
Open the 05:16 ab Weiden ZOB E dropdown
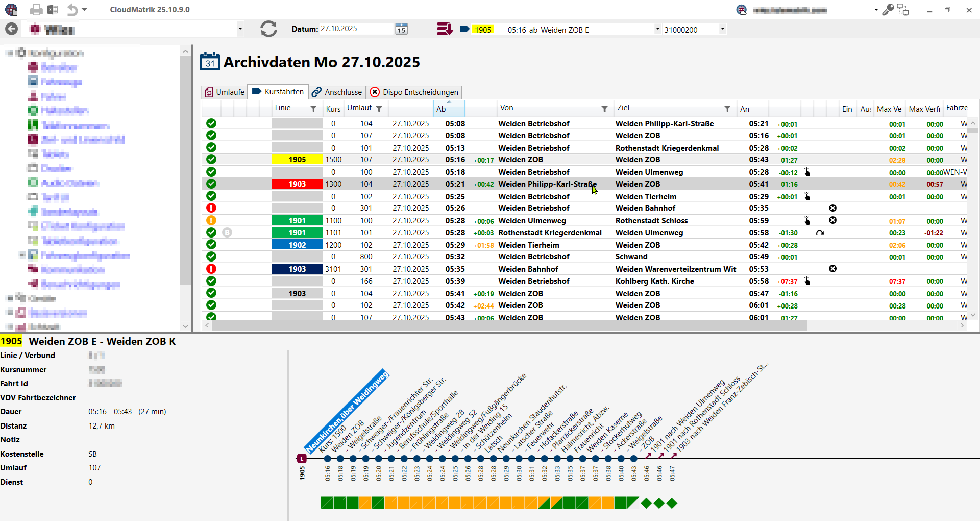(657, 29)
